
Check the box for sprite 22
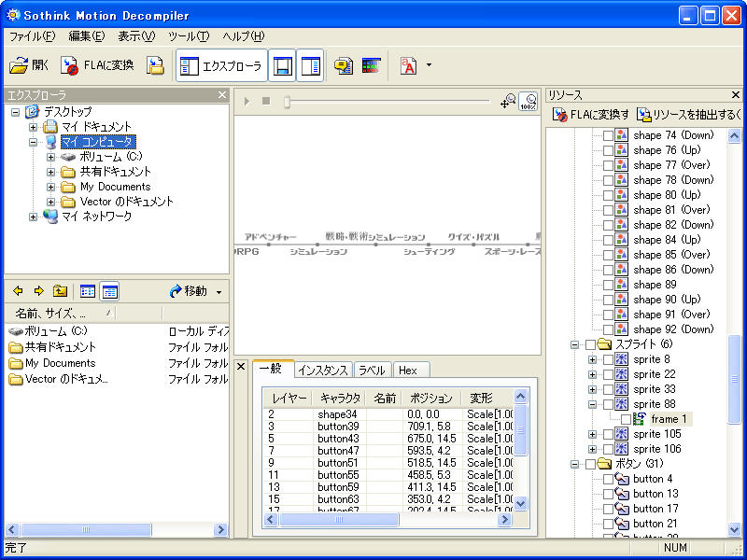(x=608, y=374)
